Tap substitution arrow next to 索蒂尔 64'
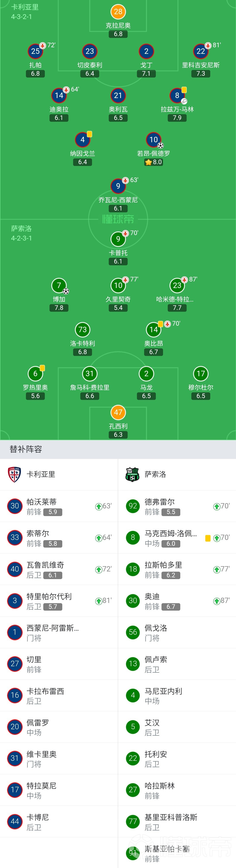Viewport: 236px width, 868px height. coord(99,538)
